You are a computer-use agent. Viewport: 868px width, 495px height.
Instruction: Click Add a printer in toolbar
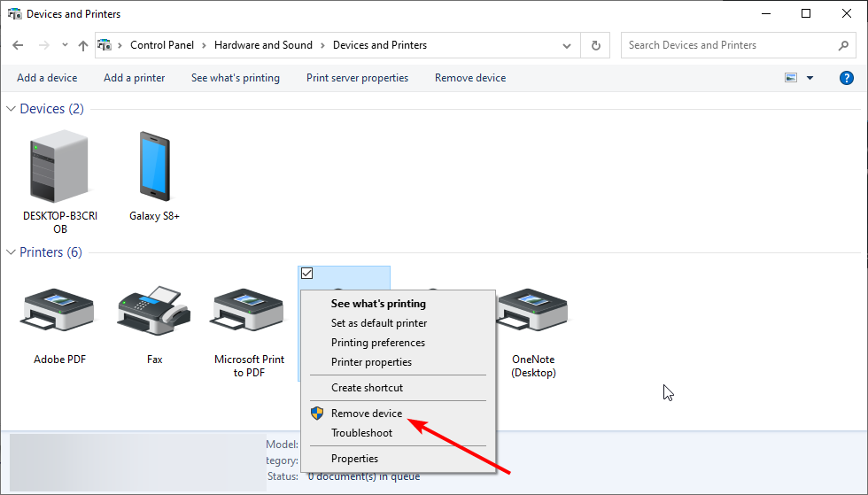135,78
